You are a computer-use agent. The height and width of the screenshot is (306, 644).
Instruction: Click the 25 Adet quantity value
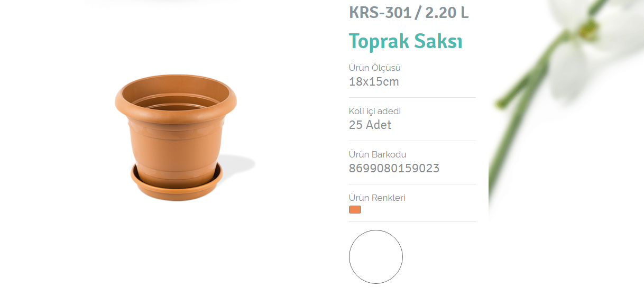370,125
